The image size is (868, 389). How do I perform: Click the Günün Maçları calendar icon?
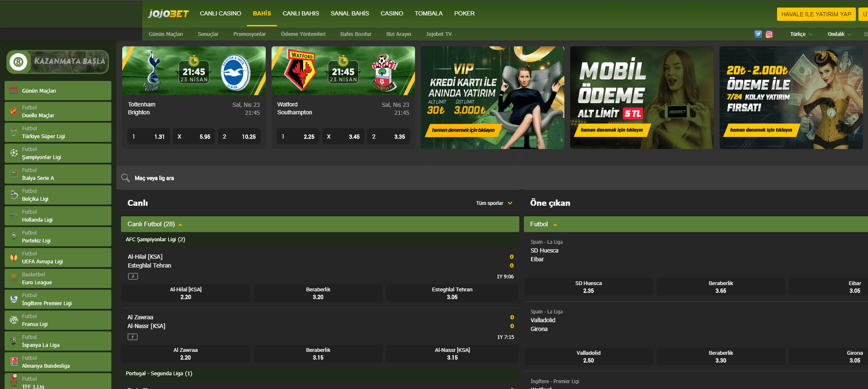(x=14, y=90)
